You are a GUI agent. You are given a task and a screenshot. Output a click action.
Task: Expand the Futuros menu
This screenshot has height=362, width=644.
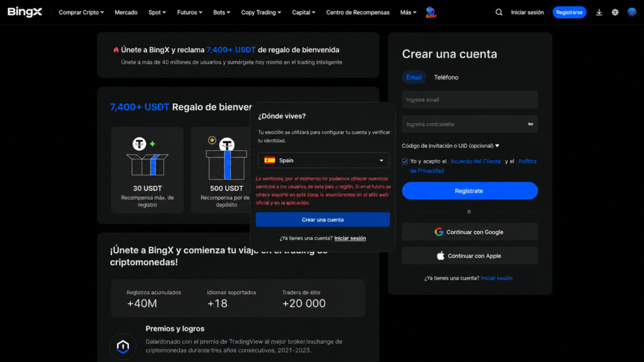click(x=190, y=13)
